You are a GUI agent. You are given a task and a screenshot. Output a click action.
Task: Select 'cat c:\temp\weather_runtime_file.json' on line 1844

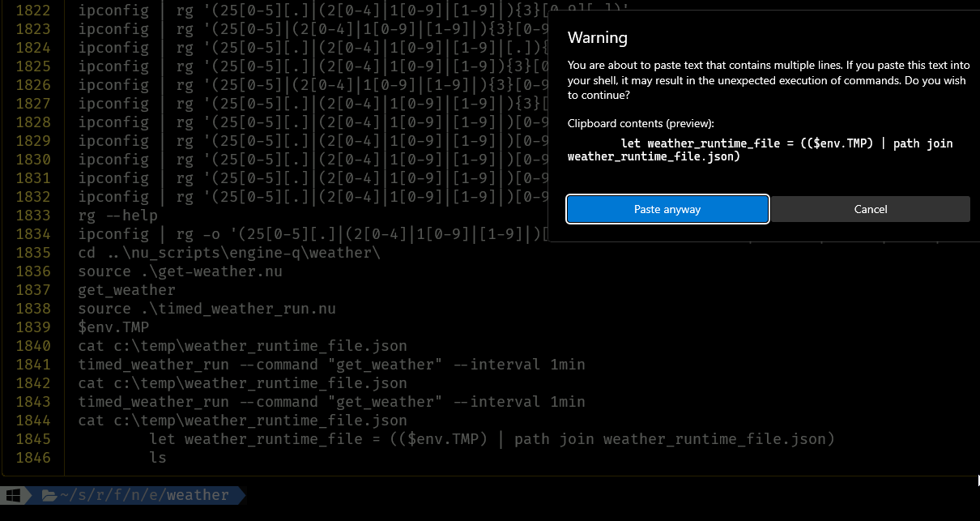click(x=242, y=420)
